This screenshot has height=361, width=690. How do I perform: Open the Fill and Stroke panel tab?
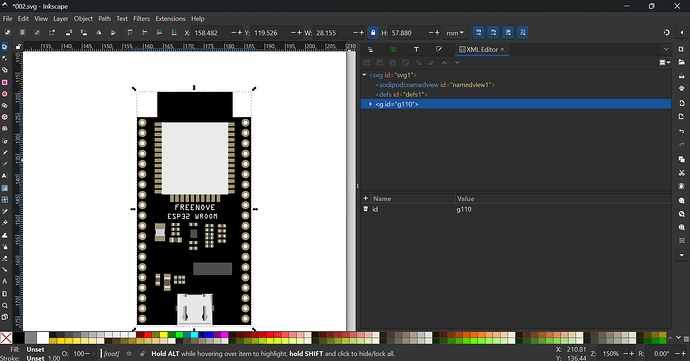[439, 49]
